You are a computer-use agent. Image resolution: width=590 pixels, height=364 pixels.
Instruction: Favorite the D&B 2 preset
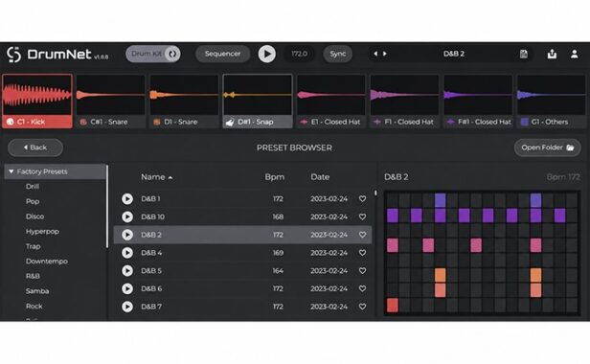coord(362,235)
